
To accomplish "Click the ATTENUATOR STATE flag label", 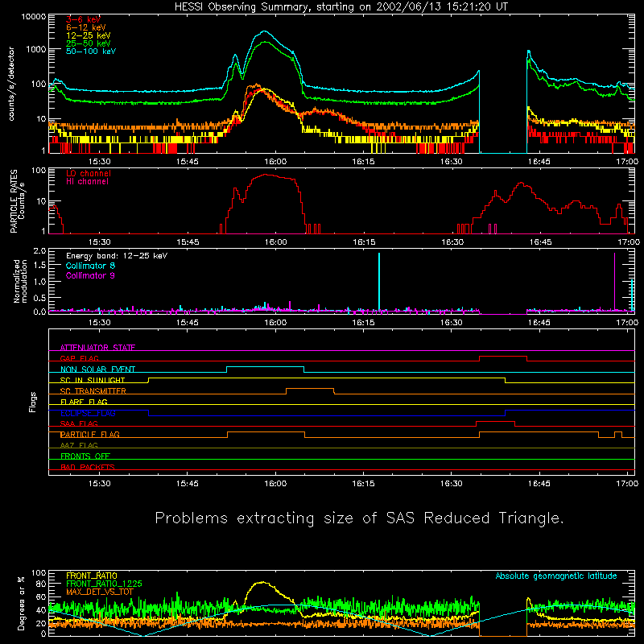I will tap(97, 348).
